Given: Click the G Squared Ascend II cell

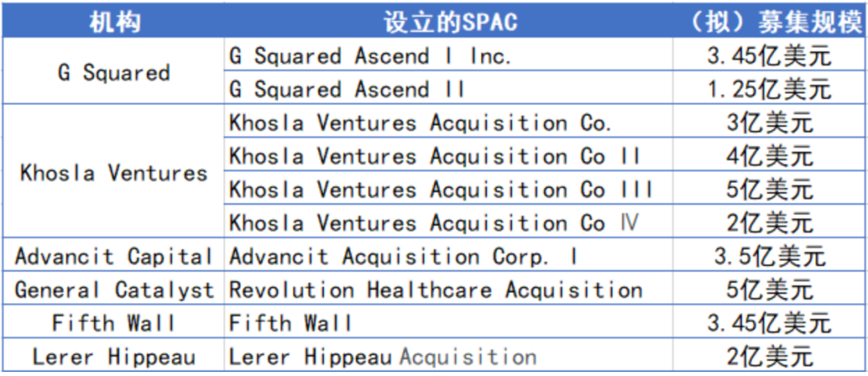Looking at the screenshot, I should [347, 88].
